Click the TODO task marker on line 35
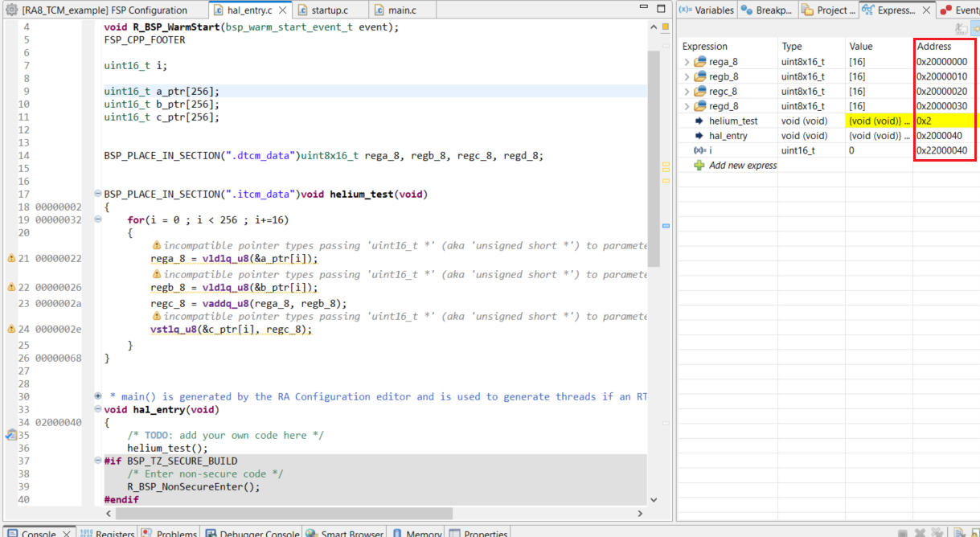The width and height of the screenshot is (980, 537). (x=11, y=435)
